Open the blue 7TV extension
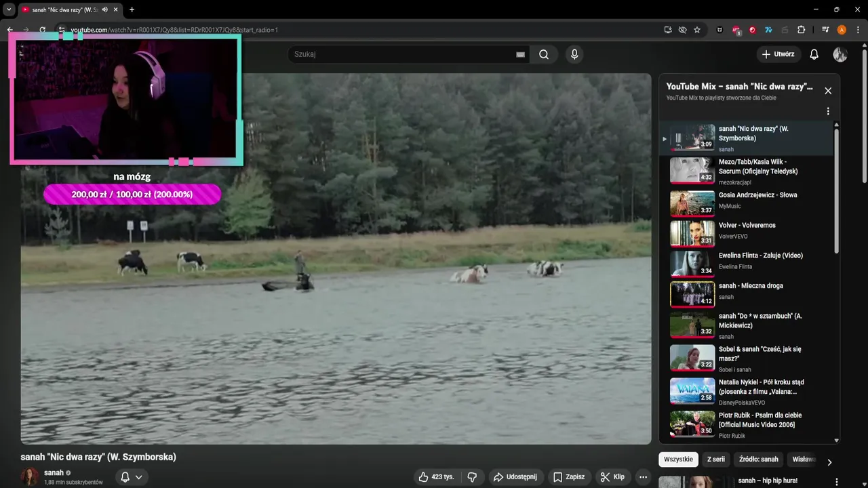Viewport: 868px width, 488px height. pos(768,30)
